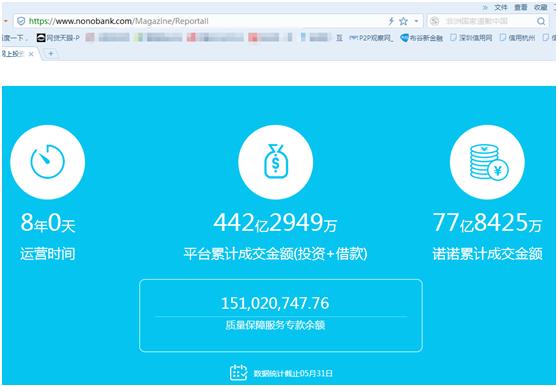Click the 442亿2949万 total amount
558x387 pixels.
point(275,223)
